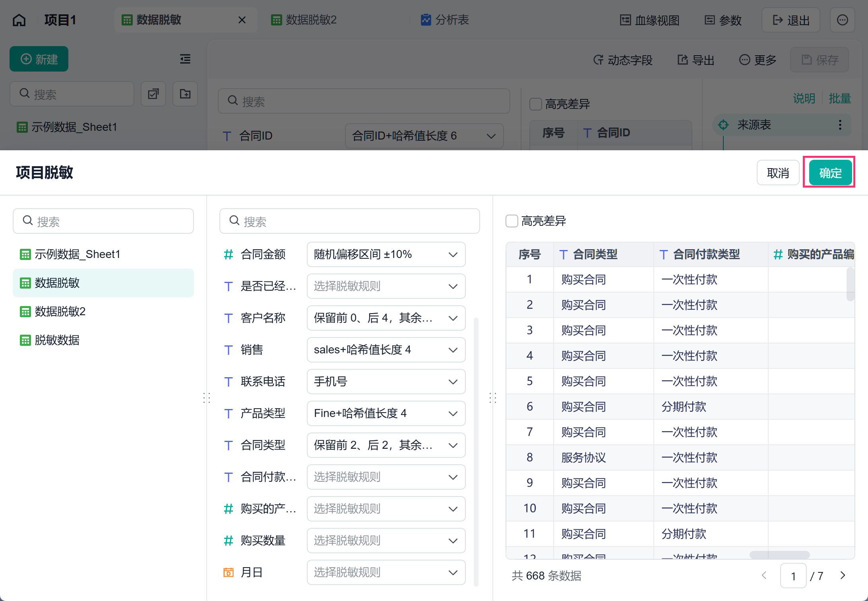Open 购买数量 masking rule dropdown
Viewport: 868px width, 601px height.
(x=386, y=541)
